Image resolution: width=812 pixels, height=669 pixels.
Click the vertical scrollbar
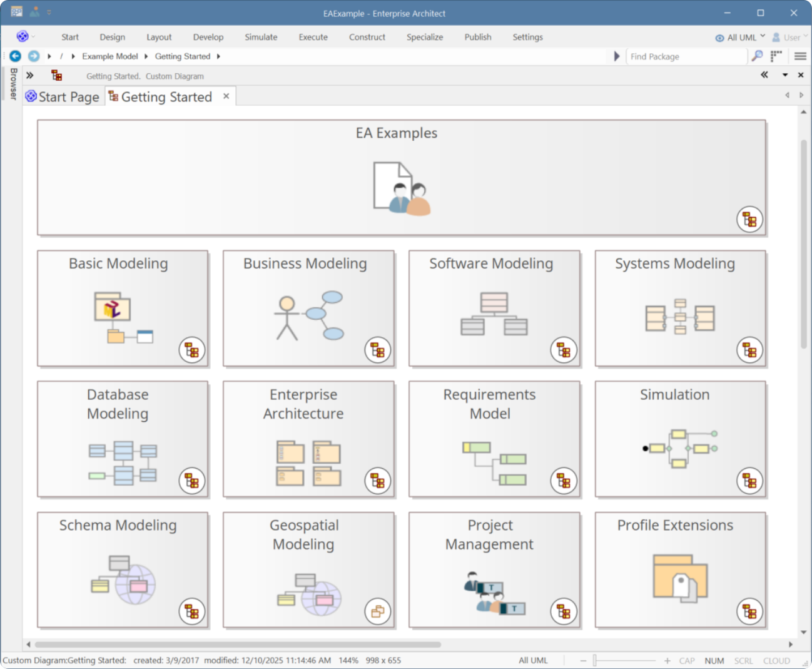click(x=804, y=244)
